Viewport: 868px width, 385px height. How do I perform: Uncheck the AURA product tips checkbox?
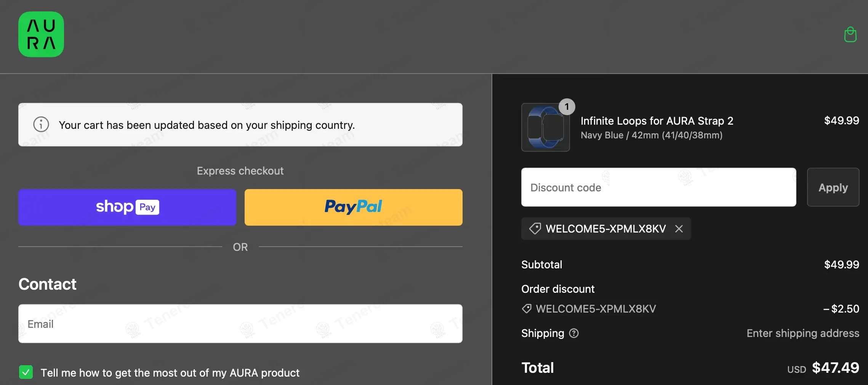(26, 372)
